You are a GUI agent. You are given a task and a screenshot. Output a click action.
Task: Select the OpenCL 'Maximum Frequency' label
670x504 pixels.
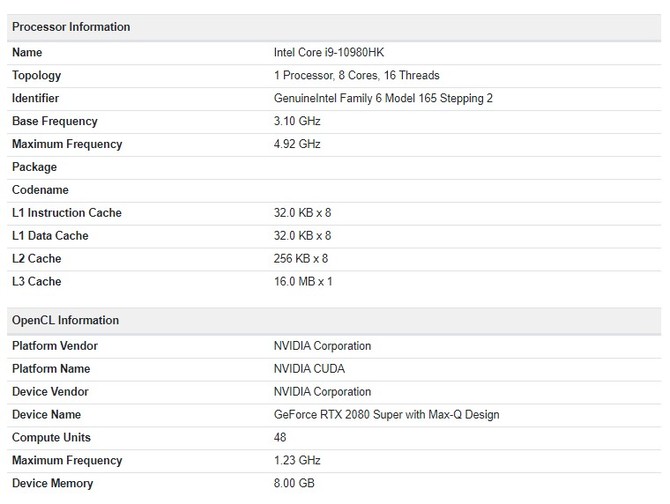tap(67, 461)
